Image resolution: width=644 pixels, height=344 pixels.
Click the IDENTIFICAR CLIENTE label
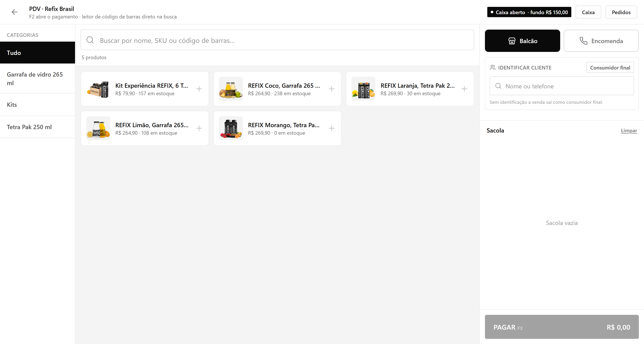coord(525,68)
